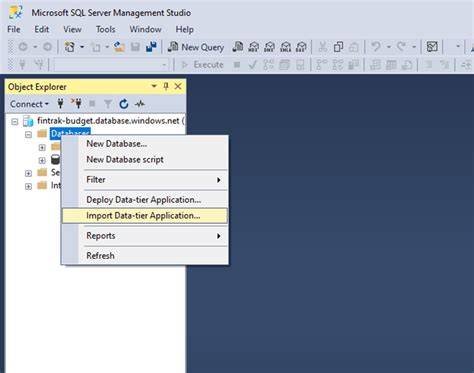Open the Redo history dropdown arrow

click(x=414, y=47)
